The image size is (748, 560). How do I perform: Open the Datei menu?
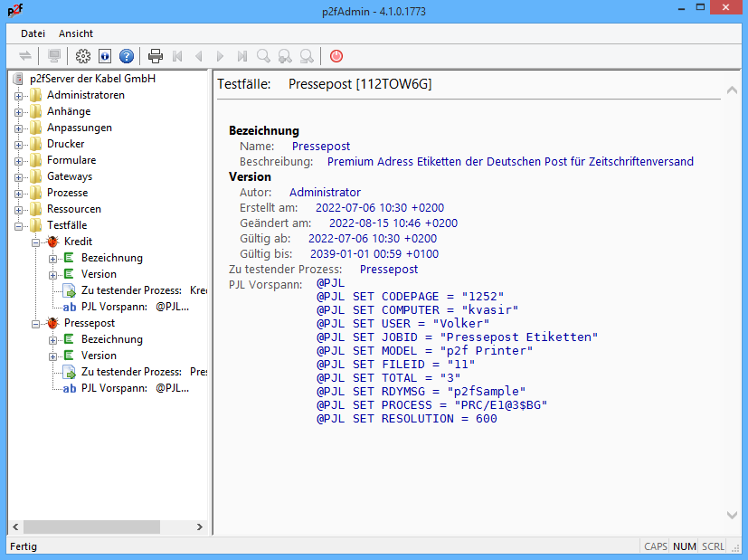tap(33, 33)
